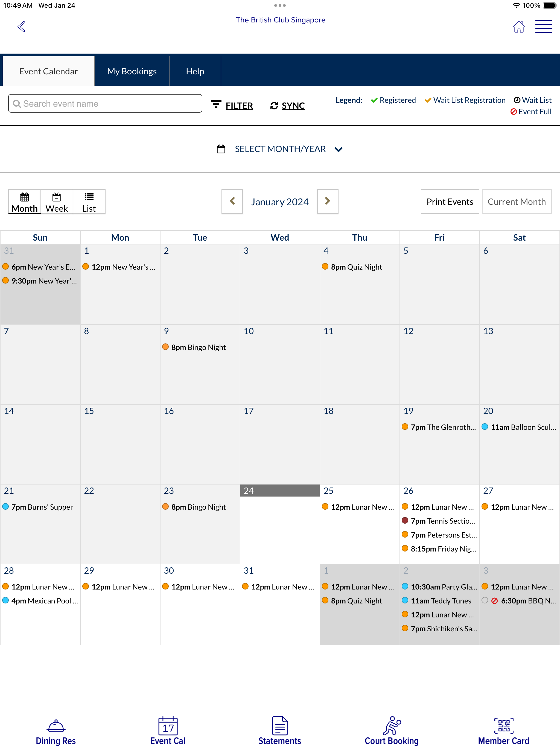
Task: Click in Search event name field
Action: click(x=105, y=103)
